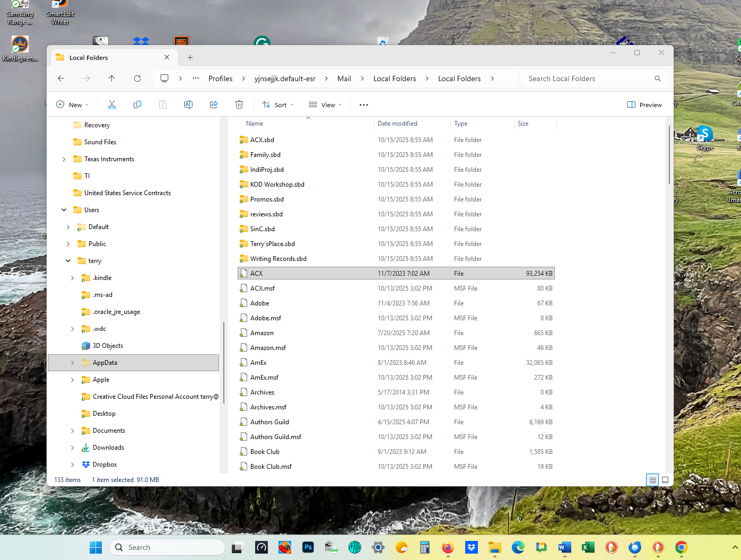Add a new File Explorer tab
741x560 pixels.
pyautogui.click(x=190, y=58)
